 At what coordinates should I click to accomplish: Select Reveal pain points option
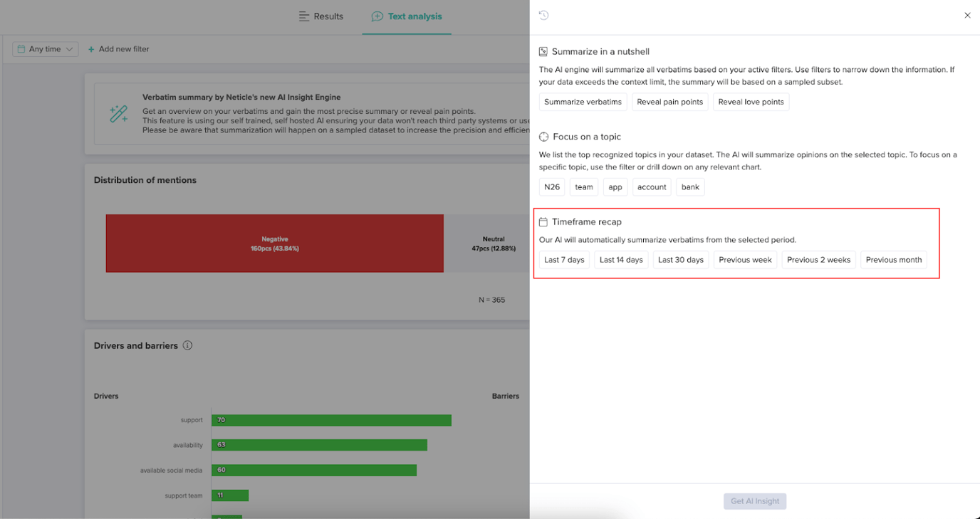(669, 102)
